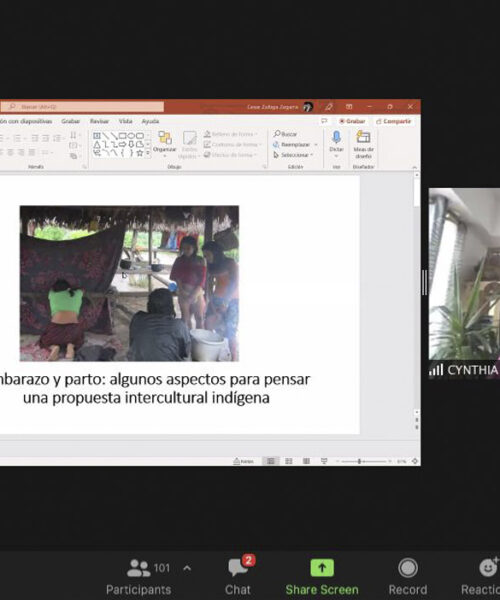Click the Grabar record button
The image size is (500, 600).
352,121
